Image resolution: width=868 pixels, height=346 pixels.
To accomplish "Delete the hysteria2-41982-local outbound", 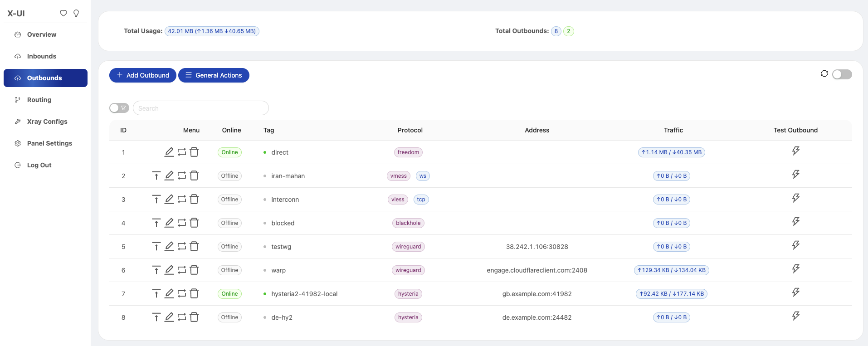I will pyautogui.click(x=194, y=293).
